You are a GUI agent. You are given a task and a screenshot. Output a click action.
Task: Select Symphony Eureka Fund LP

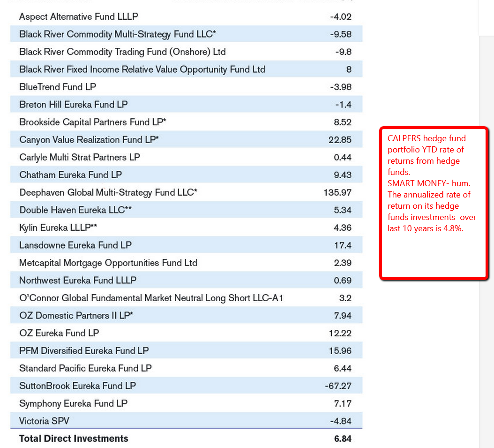pyautogui.click(x=74, y=403)
